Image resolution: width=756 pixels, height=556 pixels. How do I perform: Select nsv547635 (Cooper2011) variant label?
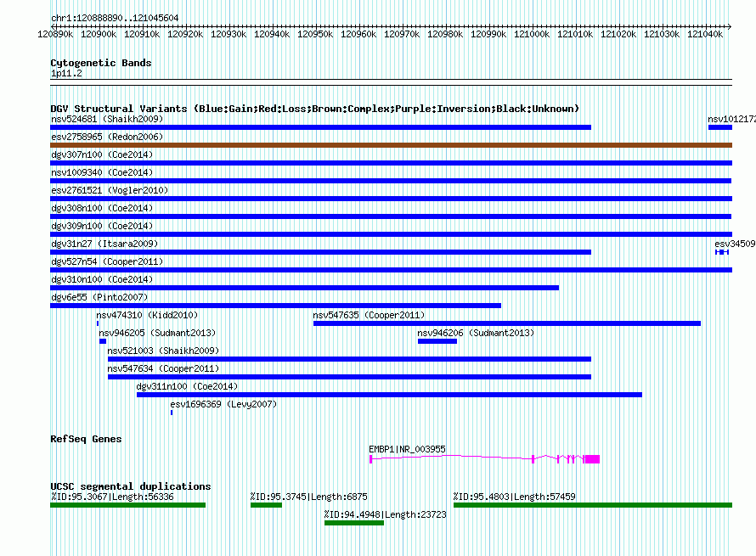[369, 315]
